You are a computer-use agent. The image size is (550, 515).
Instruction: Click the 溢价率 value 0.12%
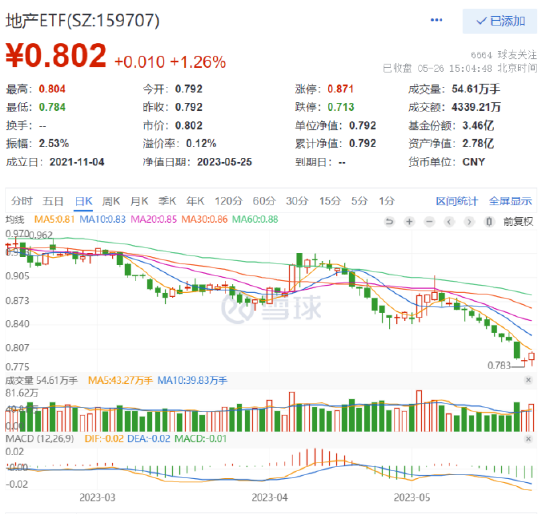201,143
